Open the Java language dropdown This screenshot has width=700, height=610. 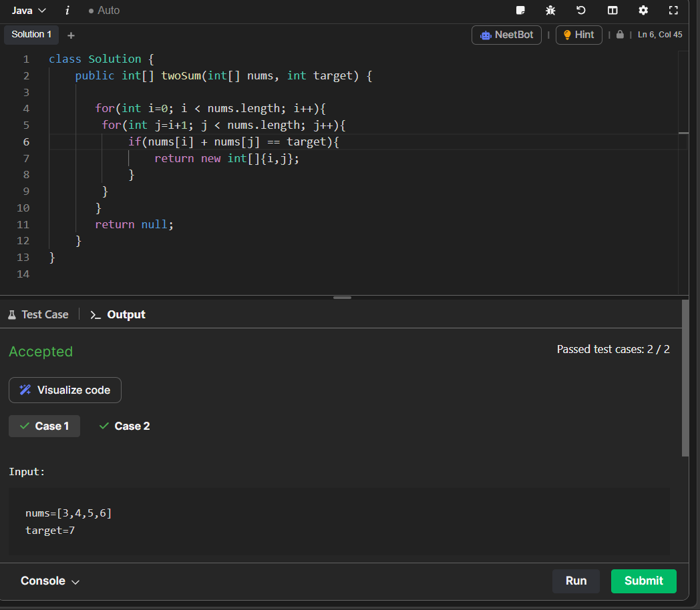click(x=29, y=11)
